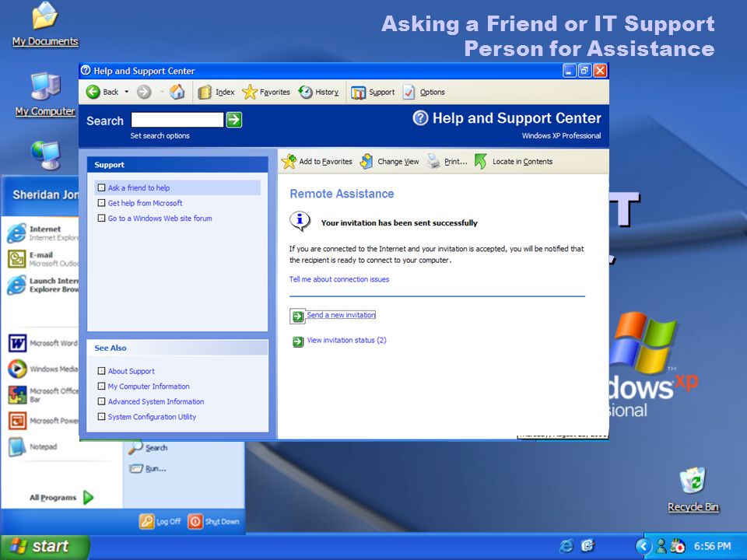Open Windows Media Player in Start menu
The image size is (747, 560).
pyautogui.click(x=42, y=369)
